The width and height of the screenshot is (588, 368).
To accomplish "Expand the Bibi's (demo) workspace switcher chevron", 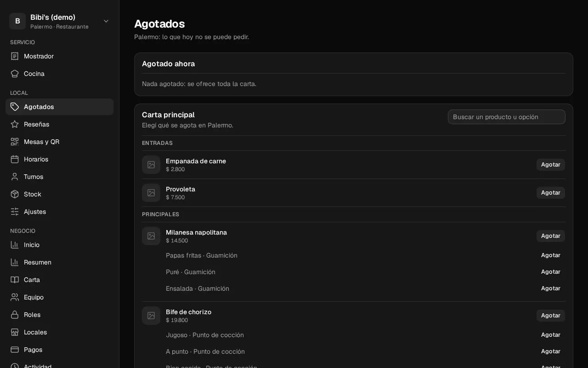I will point(106,21).
